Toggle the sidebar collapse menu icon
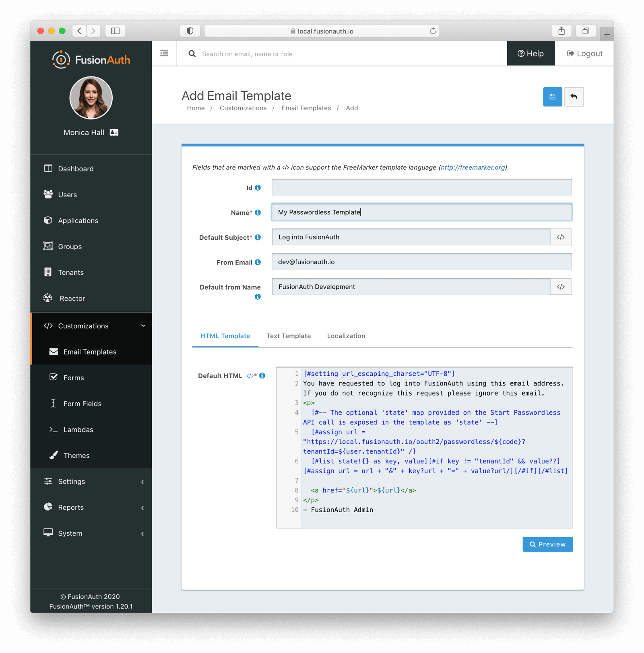Viewport: 644px width, 653px height. click(164, 53)
